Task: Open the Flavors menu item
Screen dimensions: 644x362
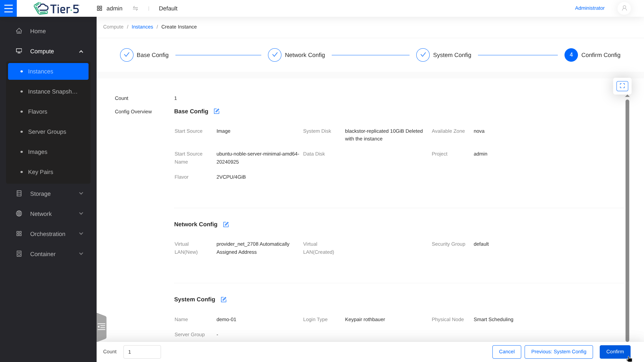Action: pos(38,112)
